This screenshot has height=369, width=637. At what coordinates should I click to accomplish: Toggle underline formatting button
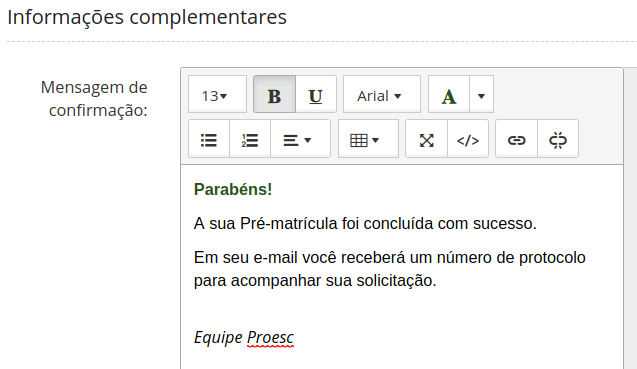tap(316, 94)
